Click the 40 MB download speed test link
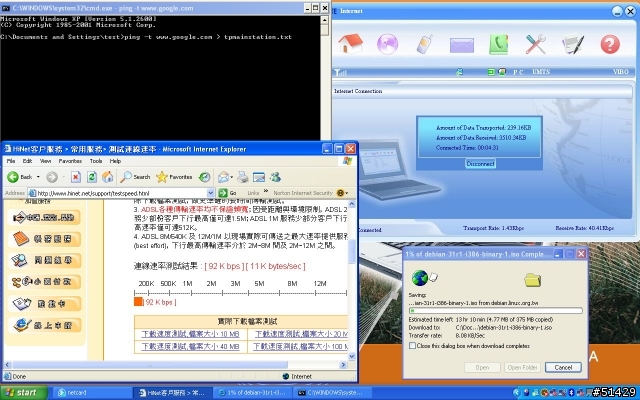The height and width of the screenshot is (400, 640). coord(190,347)
